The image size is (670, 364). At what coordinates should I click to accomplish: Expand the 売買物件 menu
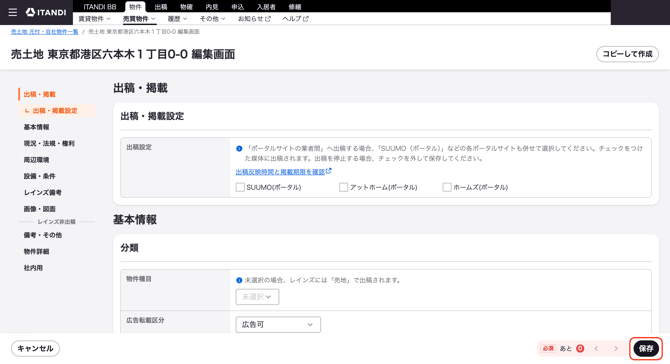coord(139,19)
